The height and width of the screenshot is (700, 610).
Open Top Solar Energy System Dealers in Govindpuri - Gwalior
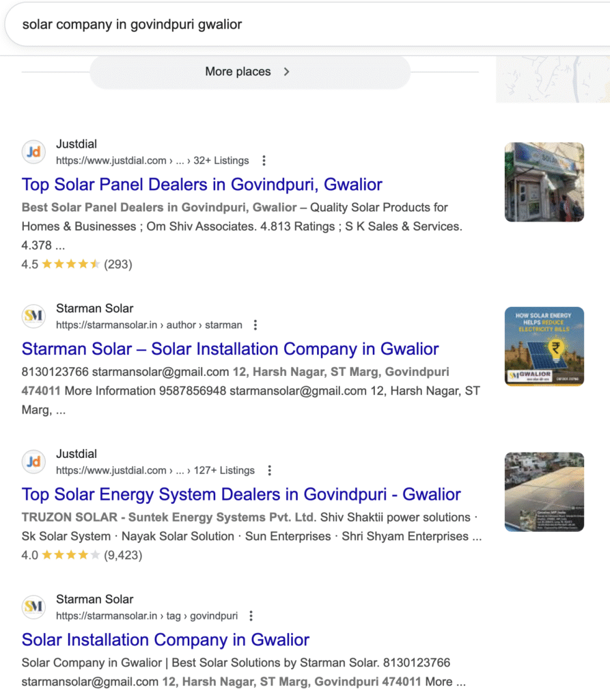240,494
